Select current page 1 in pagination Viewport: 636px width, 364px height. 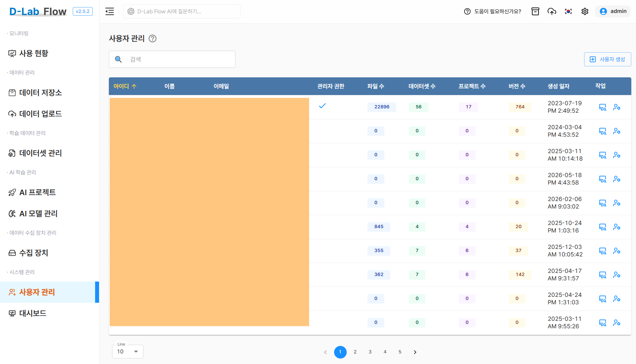(x=340, y=352)
